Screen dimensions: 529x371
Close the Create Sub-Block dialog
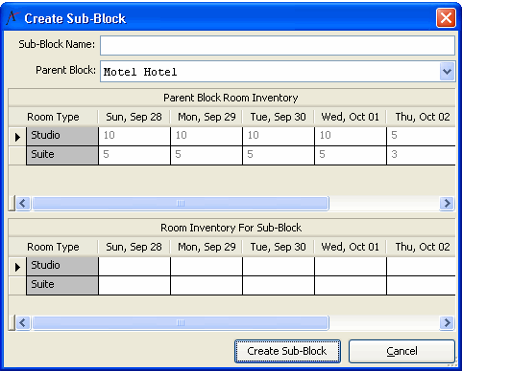[x=446, y=18]
